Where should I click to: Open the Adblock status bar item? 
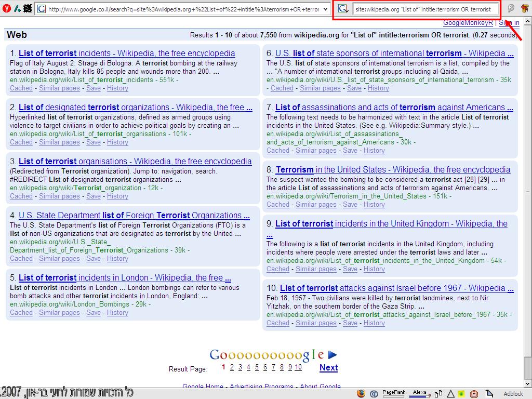coord(513,394)
